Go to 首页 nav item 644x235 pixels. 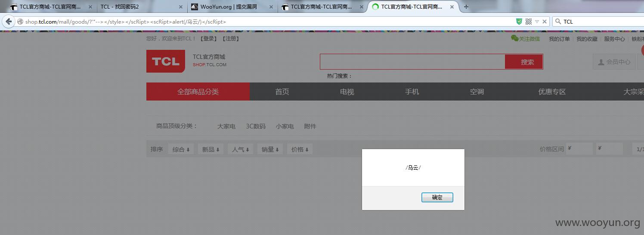282,92
